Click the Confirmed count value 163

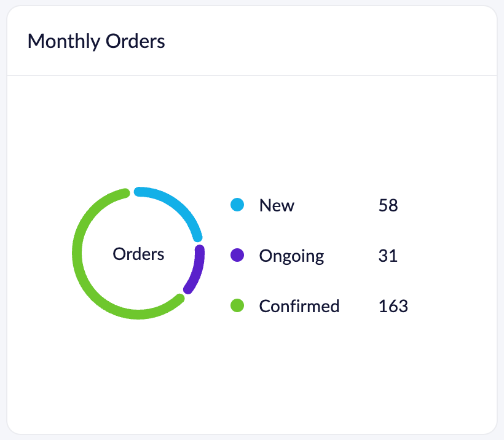(393, 305)
